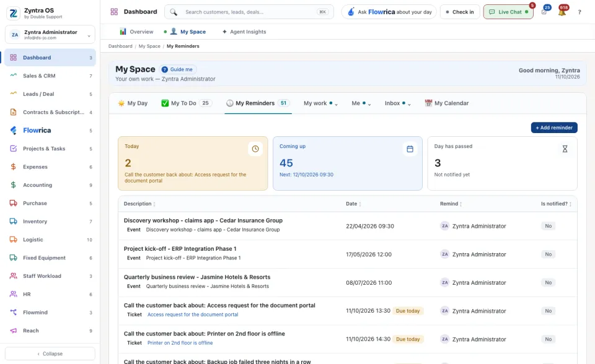Open Logistic via its truck icon
The height and width of the screenshot is (364, 595).
pos(13,240)
